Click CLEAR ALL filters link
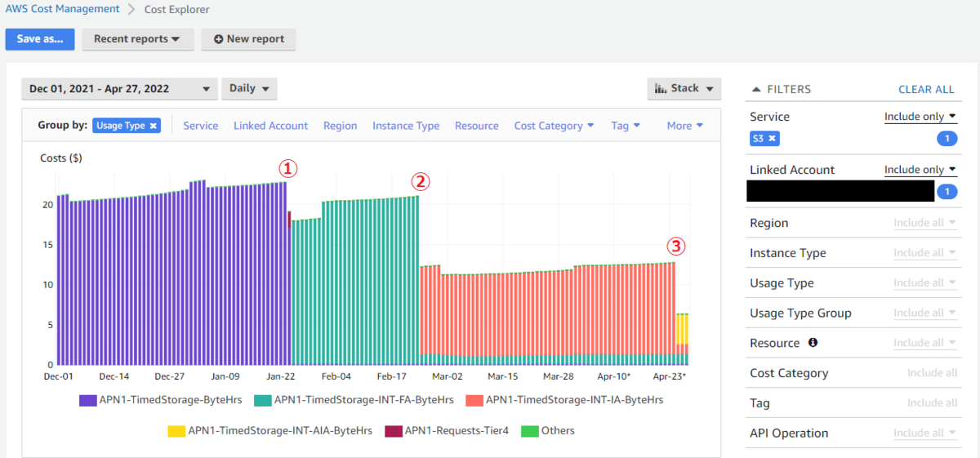Viewport: 980px width, 458px height. (x=926, y=89)
